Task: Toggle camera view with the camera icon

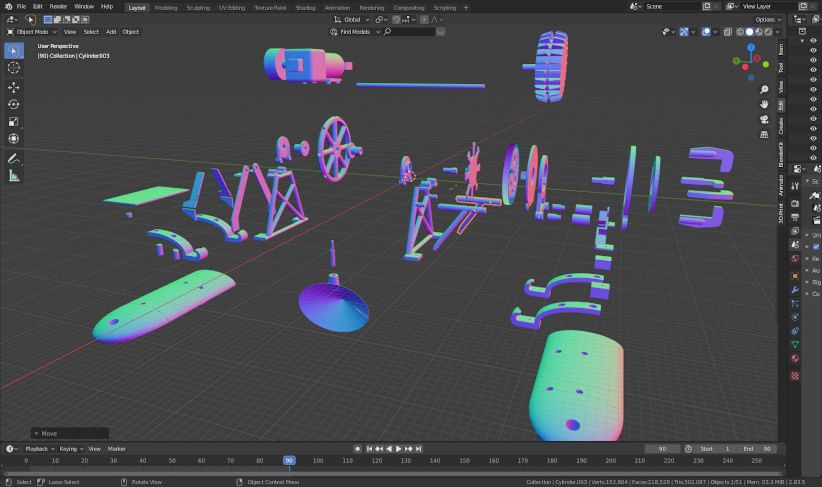Action: tap(764, 120)
